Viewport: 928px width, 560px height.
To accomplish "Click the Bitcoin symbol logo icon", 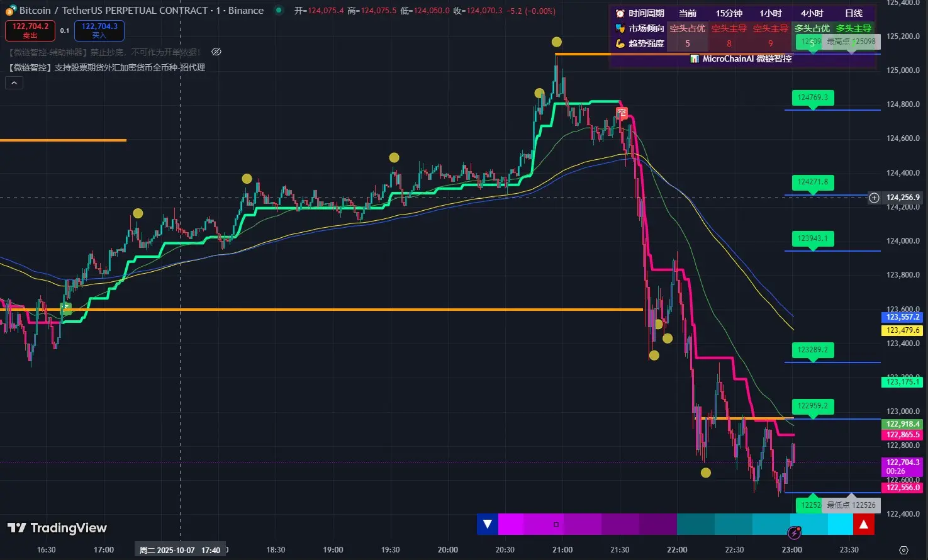I will pos(11,10).
